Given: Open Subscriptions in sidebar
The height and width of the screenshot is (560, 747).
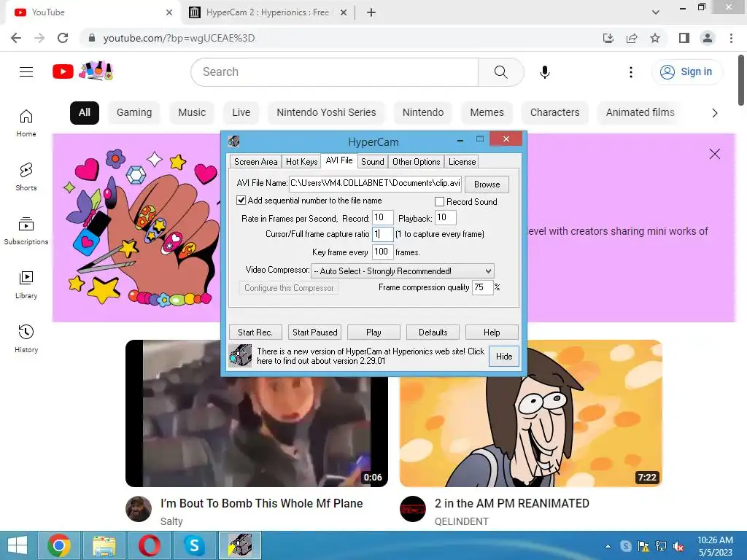Looking at the screenshot, I should (26, 230).
